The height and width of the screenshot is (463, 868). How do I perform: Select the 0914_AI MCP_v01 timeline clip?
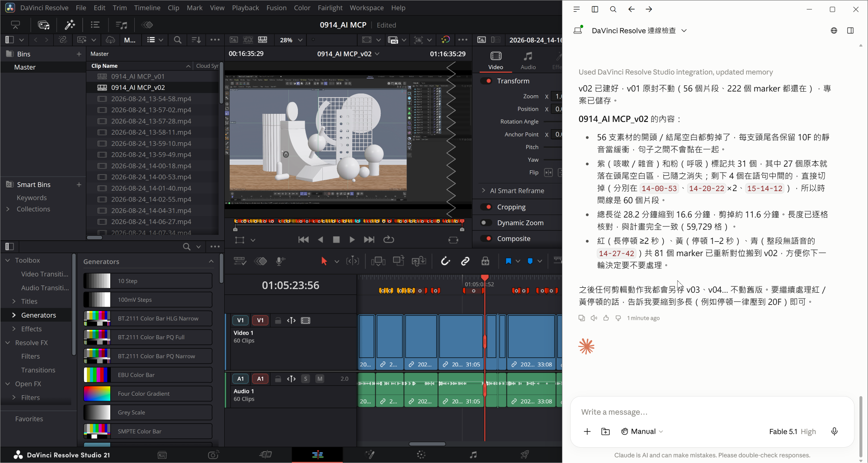153,76
